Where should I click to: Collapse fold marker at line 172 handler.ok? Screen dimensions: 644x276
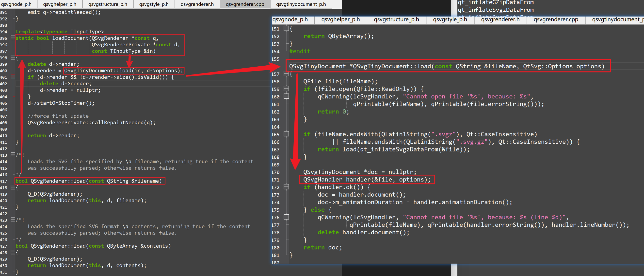pos(286,187)
